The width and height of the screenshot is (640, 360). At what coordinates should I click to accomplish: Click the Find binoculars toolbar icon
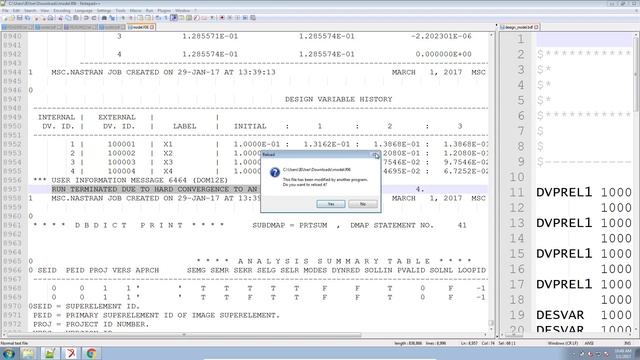[104, 18]
